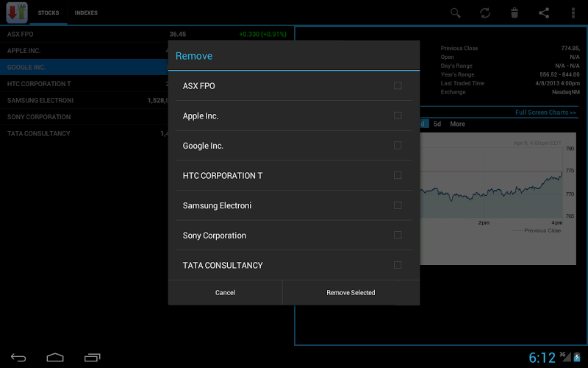Tap the Apple Inc. label in dialog
This screenshot has height=368, width=588.
200,116
